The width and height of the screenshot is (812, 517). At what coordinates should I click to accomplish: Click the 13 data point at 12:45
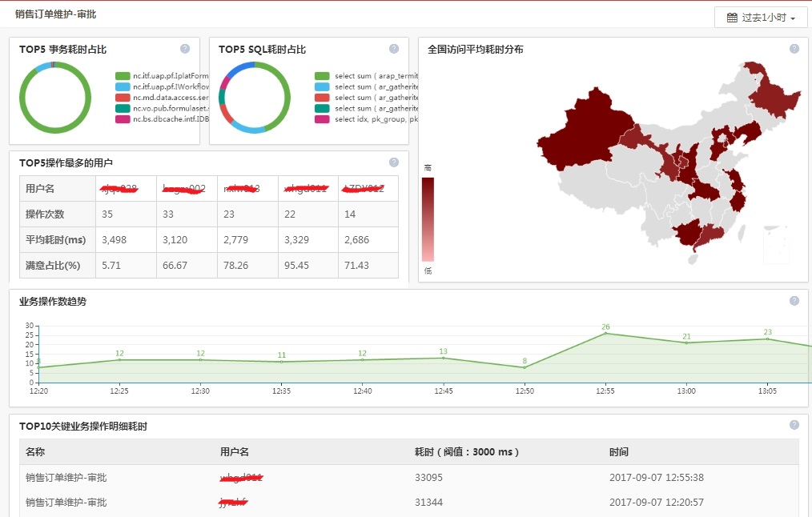(444, 358)
